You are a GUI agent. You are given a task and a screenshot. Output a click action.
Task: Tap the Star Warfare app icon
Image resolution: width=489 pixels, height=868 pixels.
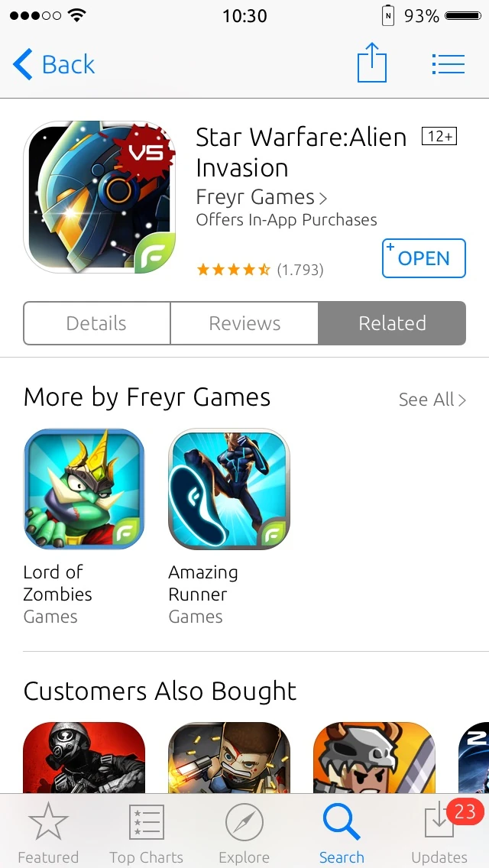(99, 197)
